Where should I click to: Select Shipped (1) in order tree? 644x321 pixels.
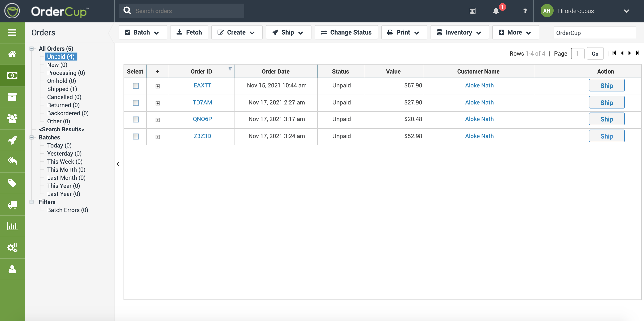pos(62,89)
